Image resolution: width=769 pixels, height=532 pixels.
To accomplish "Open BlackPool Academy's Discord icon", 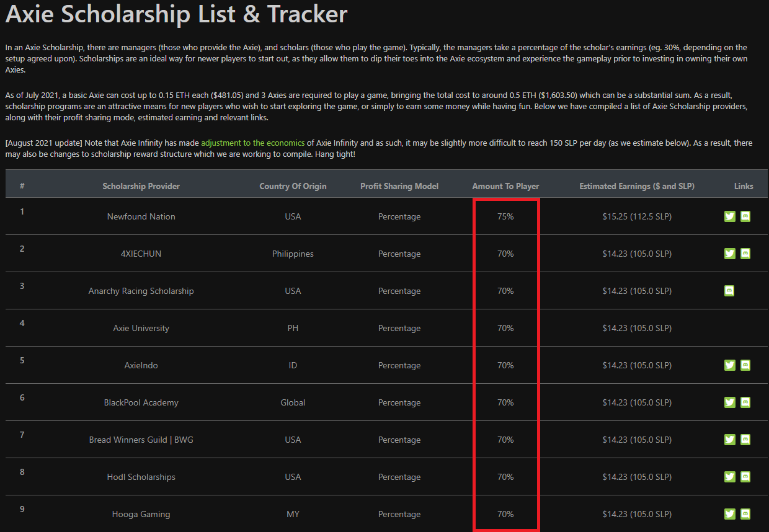I will click(x=745, y=402).
